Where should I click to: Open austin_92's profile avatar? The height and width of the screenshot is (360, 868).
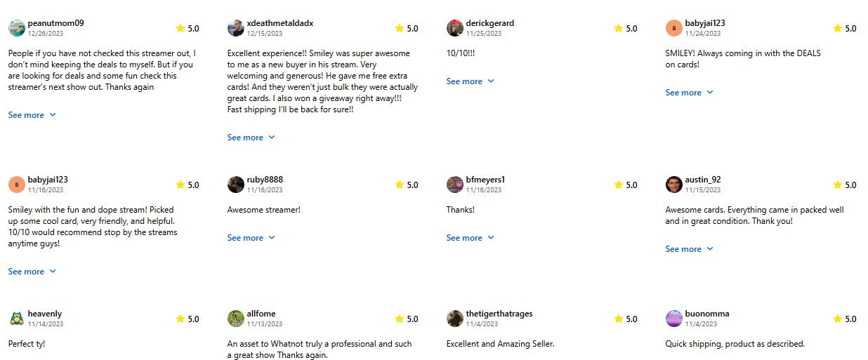[x=674, y=185]
